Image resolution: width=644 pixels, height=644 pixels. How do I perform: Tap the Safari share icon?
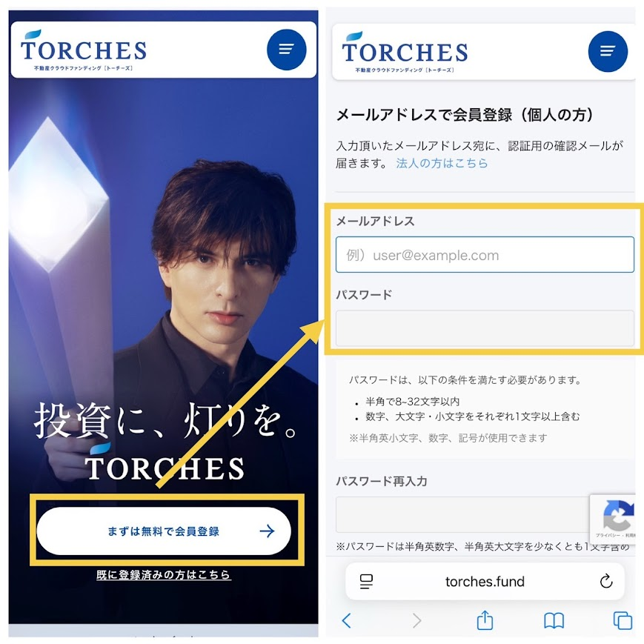pos(485,620)
